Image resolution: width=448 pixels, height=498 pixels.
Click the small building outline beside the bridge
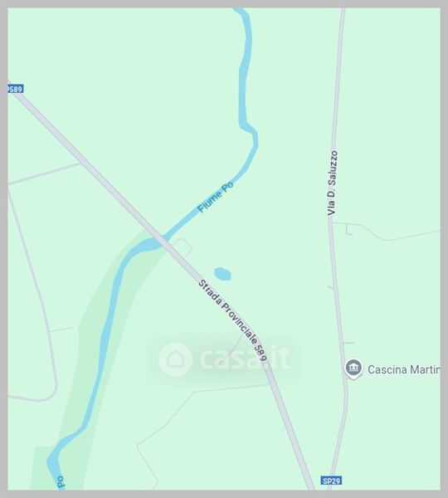tap(182, 247)
